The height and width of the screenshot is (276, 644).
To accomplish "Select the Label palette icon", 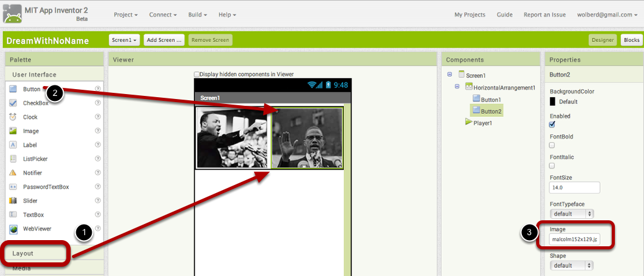I will pos(13,145).
